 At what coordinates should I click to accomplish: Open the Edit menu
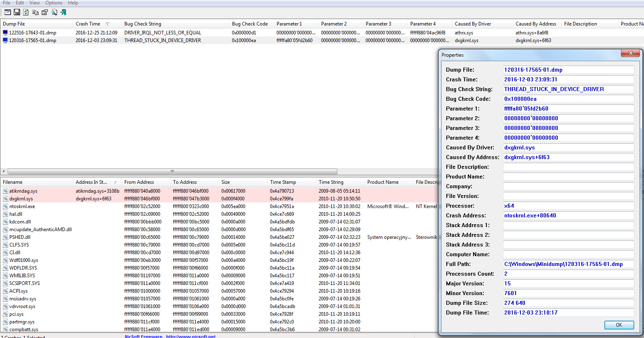pyautogui.click(x=20, y=3)
